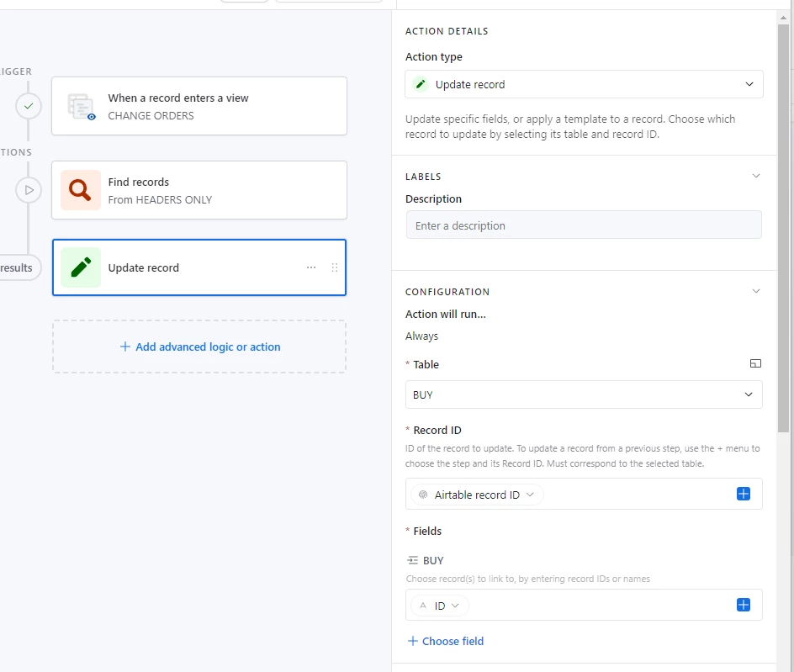Click the play circle beside Find records
794x672 pixels.
click(x=29, y=190)
